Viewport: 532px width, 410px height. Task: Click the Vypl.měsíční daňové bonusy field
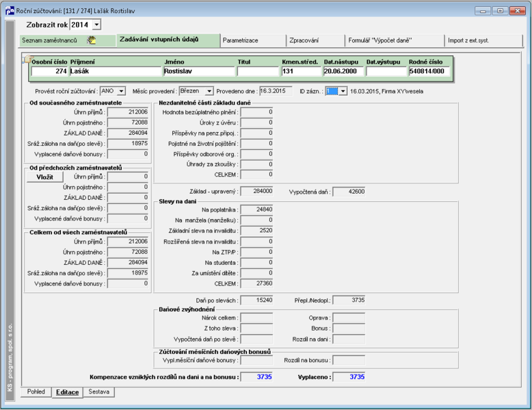[x=256, y=360]
